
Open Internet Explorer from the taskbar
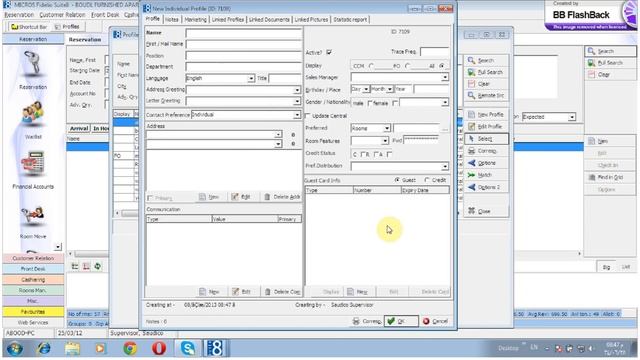tap(44, 349)
